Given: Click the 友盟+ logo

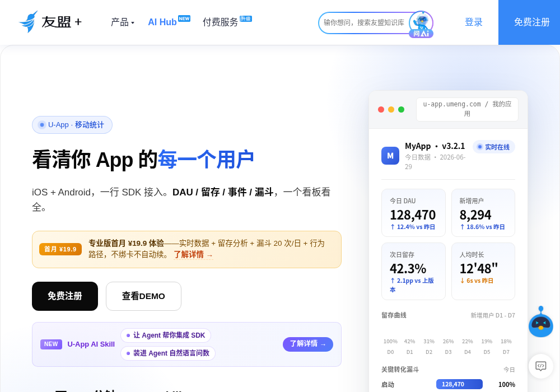Looking at the screenshot, I should [50, 22].
